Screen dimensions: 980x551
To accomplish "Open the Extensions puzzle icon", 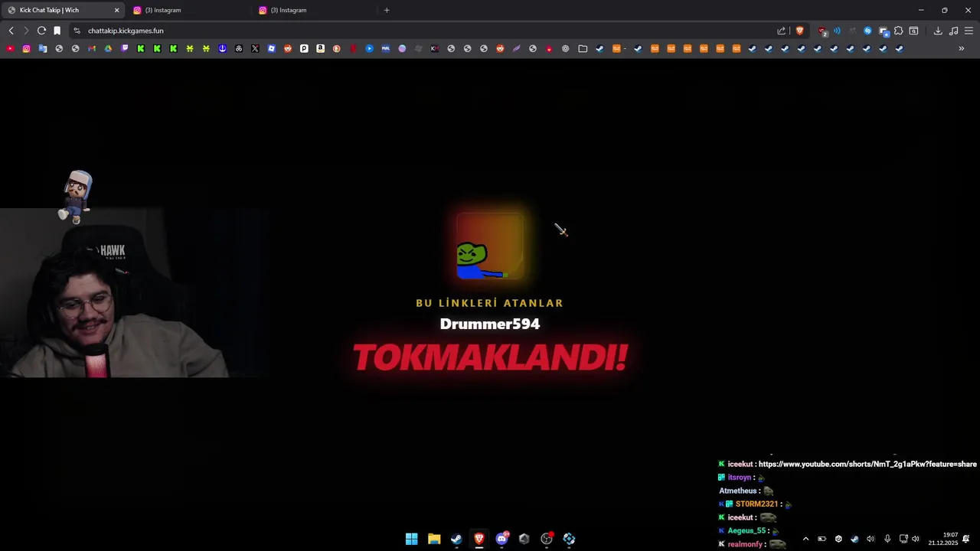I will pos(898,31).
